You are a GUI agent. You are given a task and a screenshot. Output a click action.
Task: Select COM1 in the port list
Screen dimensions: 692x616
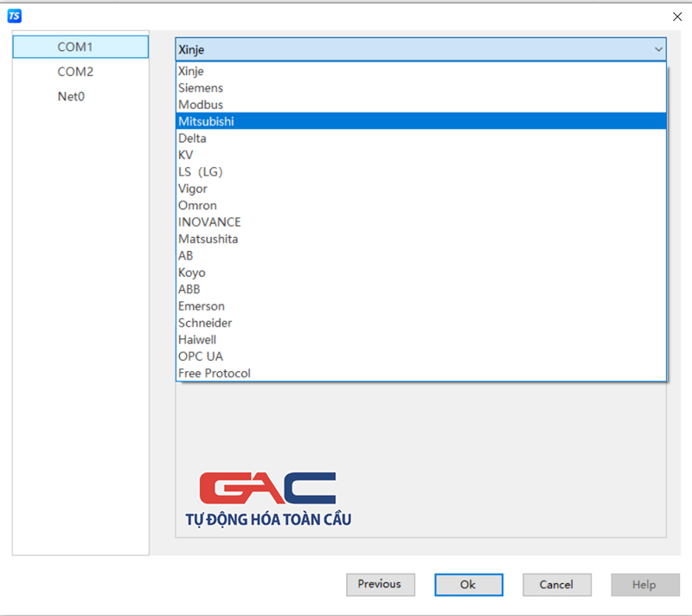tap(80, 47)
